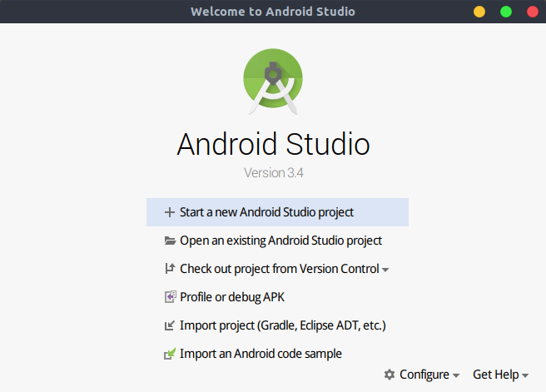The image size is (546, 392).
Task: Close the window with red button
Action: (533, 12)
